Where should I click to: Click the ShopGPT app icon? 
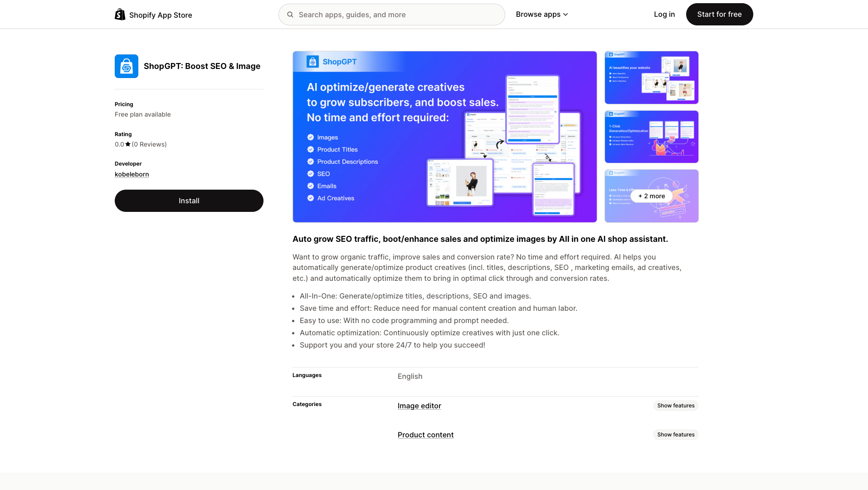126,66
